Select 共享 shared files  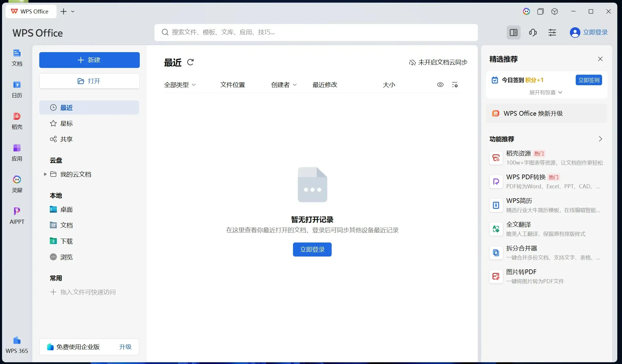click(89, 139)
